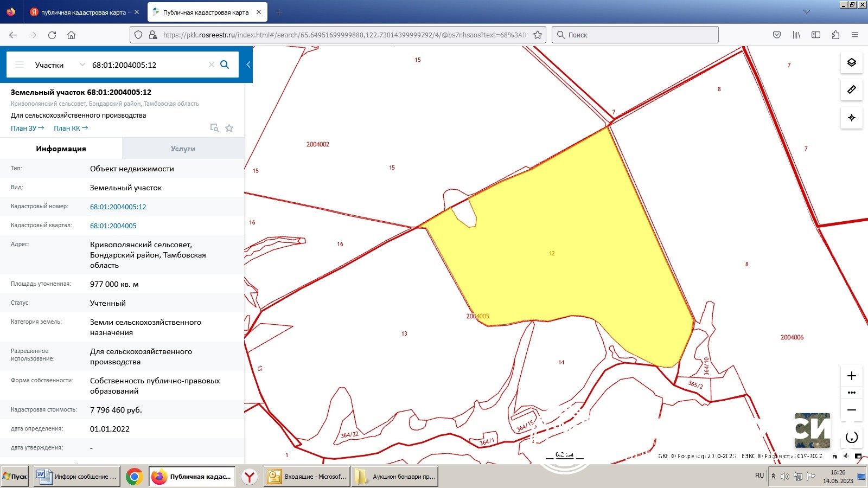Switch to the Услуги tab
The image size is (868, 488).
[x=183, y=149]
